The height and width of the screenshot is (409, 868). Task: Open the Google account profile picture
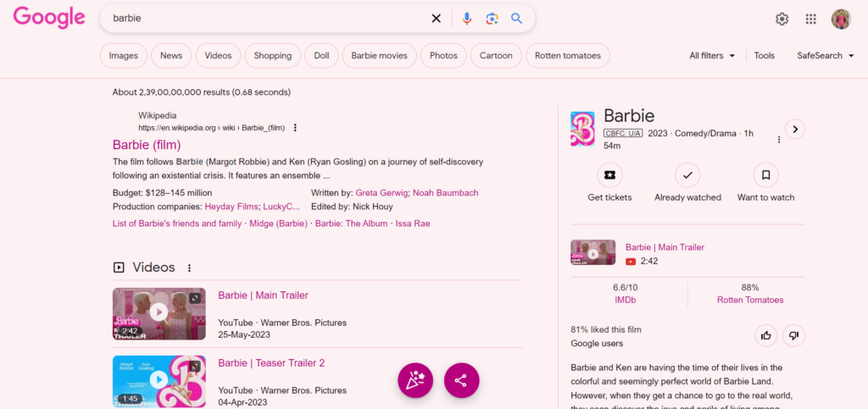tap(841, 19)
